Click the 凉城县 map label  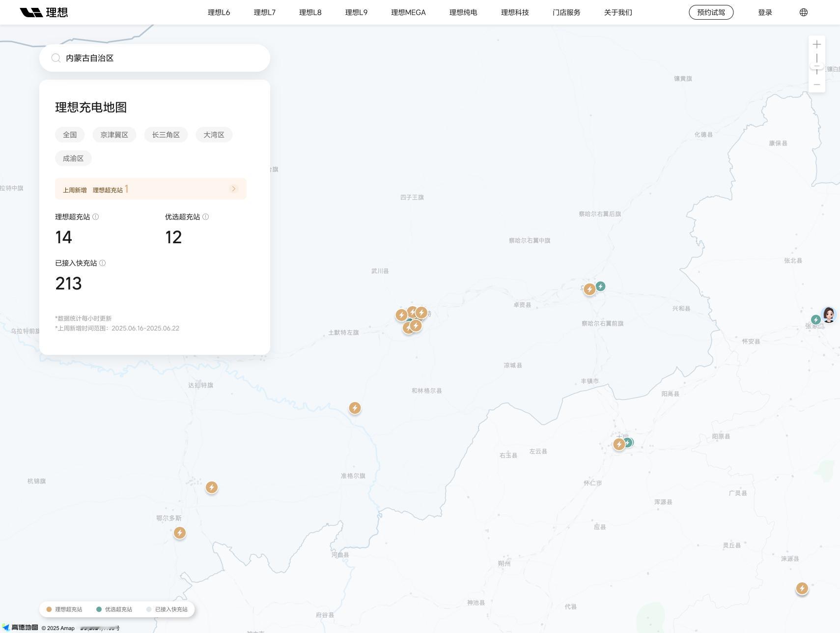tap(513, 366)
